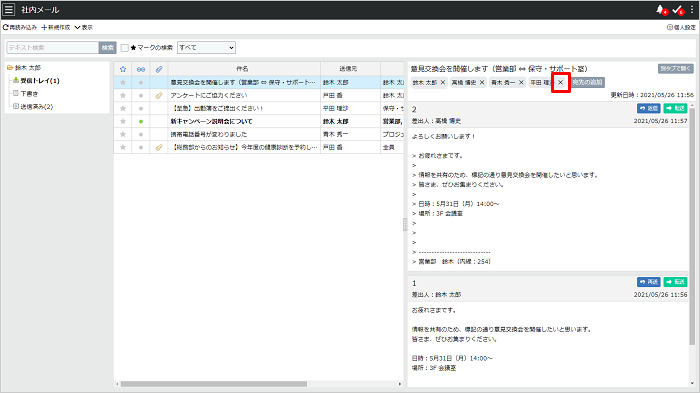Screen dimensions: 700x393
Task: Click blue arrow button on message 1
Action: pos(649,282)
